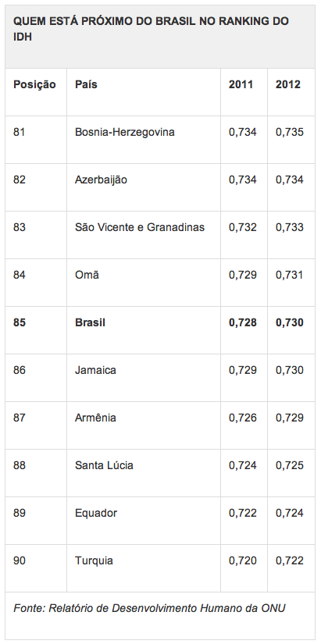Select the Turquia country cell
This screenshot has height=644, width=321.
pos(94,561)
